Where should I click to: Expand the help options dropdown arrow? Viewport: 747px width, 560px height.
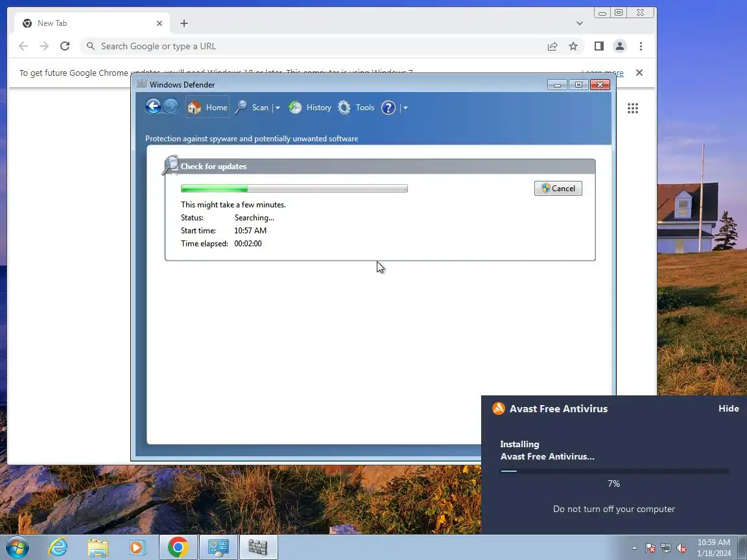[405, 108]
